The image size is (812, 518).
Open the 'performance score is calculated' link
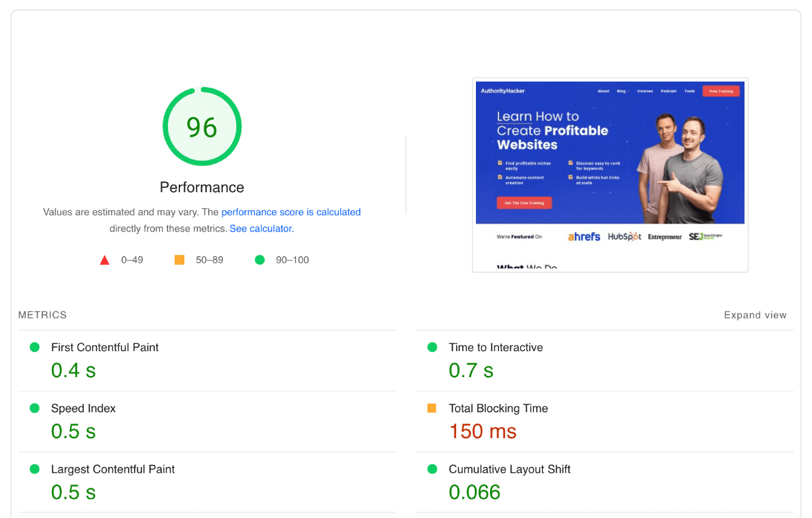point(290,212)
